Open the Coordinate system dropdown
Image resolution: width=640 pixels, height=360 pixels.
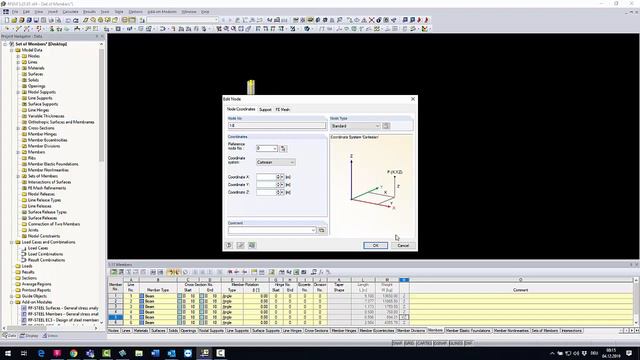pyautogui.click(x=276, y=162)
